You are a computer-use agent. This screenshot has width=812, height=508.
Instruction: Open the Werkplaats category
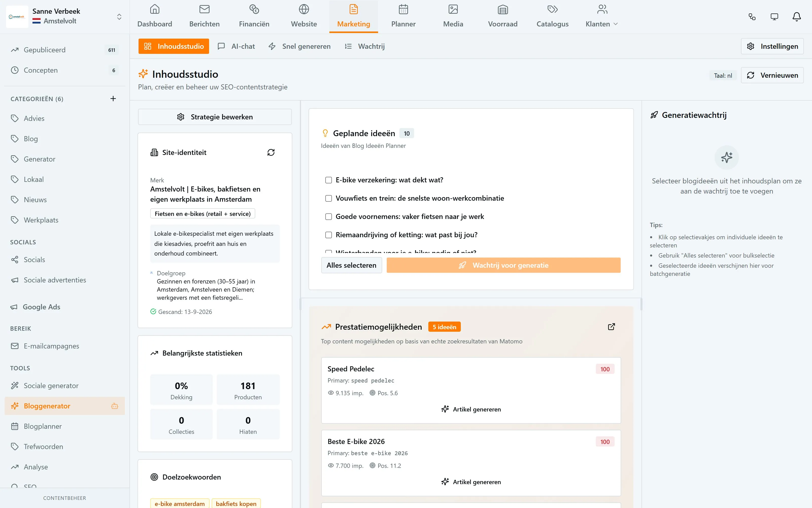click(x=64, y=220)
